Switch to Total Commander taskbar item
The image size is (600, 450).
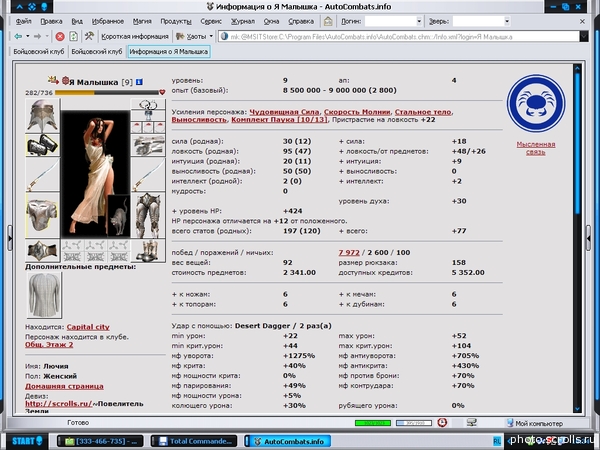point(194,441)
